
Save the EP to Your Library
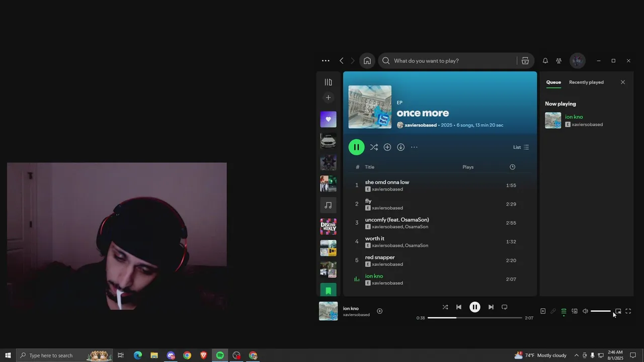coord(387,147)
